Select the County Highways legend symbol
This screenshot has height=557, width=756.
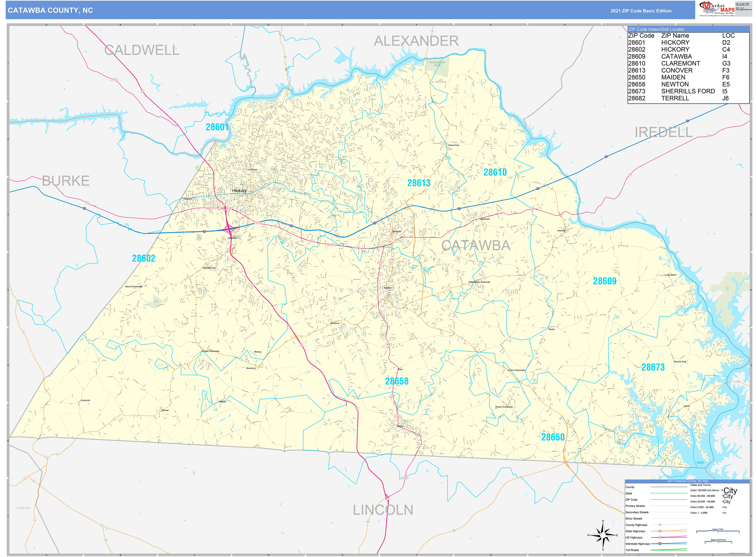(x=660, y=525)
